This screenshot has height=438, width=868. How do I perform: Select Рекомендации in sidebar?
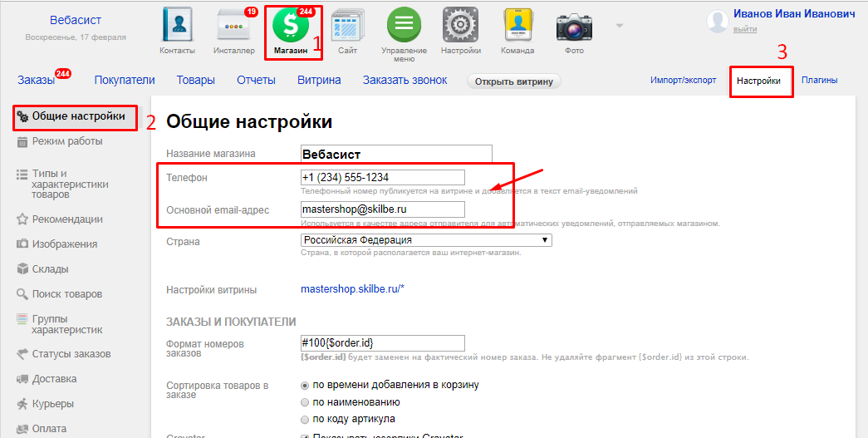click(x=67, y=219)
